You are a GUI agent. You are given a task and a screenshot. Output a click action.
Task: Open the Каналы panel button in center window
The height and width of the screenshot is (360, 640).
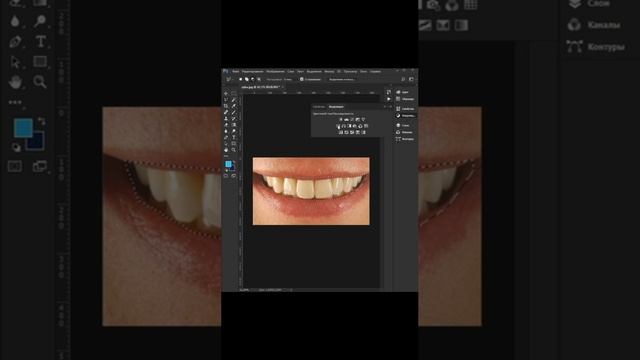pyautogui.click(x=404, y=132)
